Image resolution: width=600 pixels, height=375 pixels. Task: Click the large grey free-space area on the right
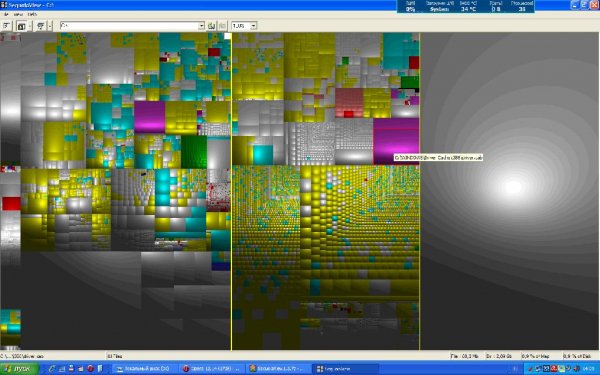pyautogui.click(x=510, y=191)
